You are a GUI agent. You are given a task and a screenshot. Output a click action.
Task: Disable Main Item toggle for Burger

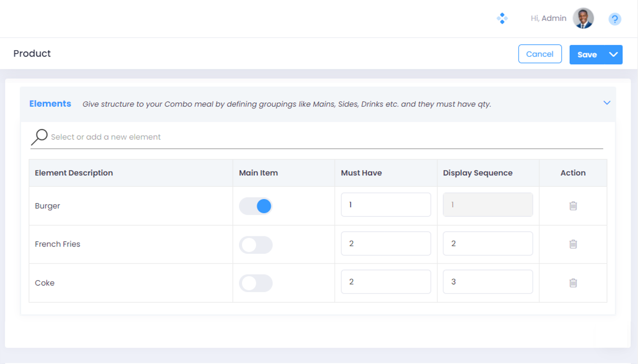tap(255, 206)
